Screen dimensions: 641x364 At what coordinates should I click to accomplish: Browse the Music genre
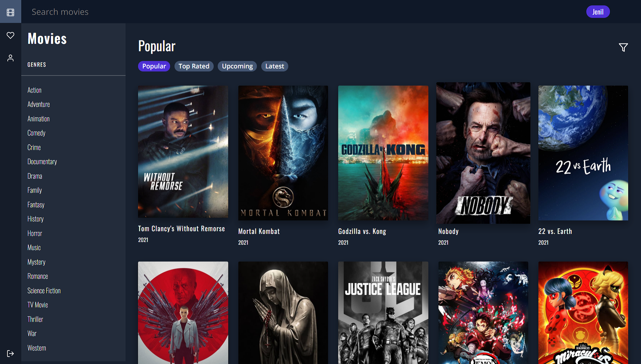click(x=34, y=248)
